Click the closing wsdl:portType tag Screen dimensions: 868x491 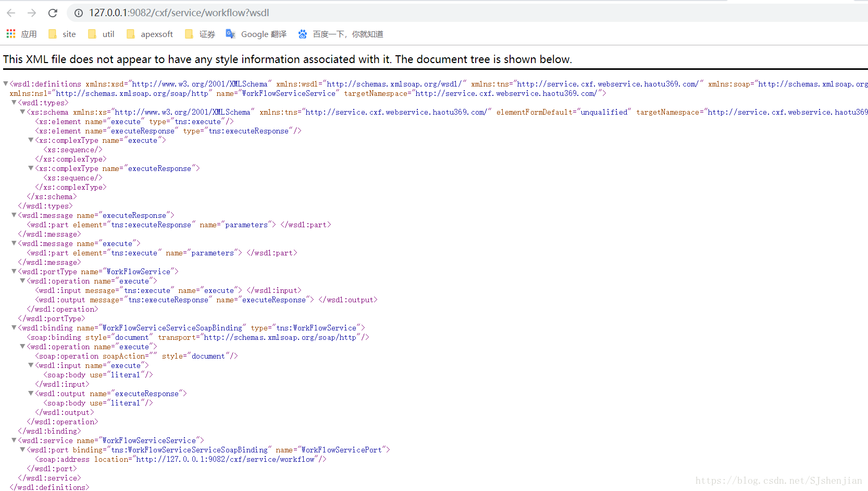click(52, 318)
